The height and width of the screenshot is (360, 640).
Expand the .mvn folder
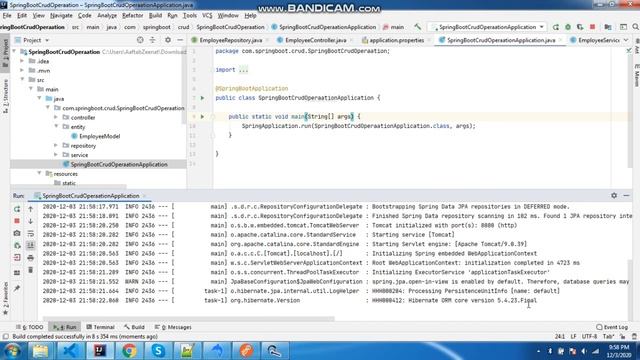[22, 70]
